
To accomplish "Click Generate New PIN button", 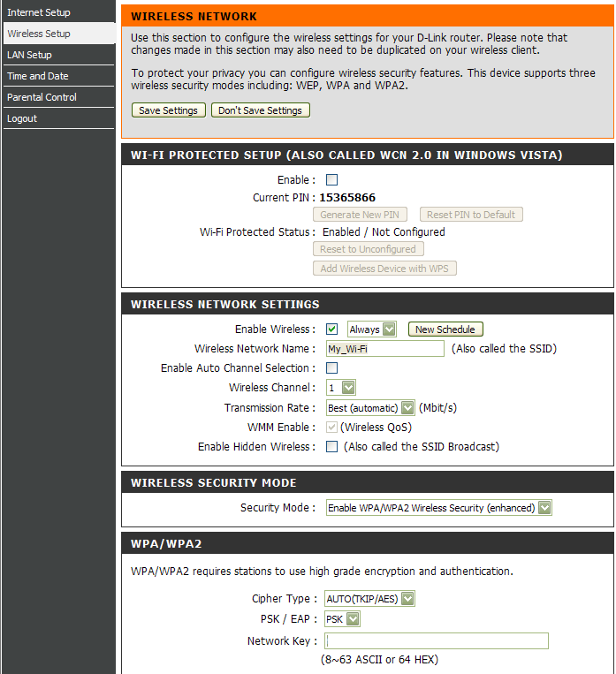I will [360, 215].
